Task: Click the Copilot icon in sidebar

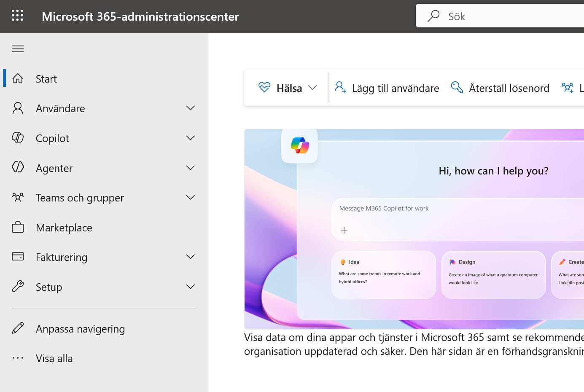Action: point(18,138)
